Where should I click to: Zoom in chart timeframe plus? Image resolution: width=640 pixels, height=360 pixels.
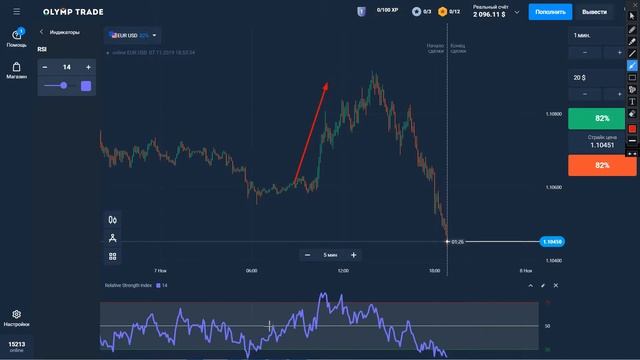tap(353, 255)
